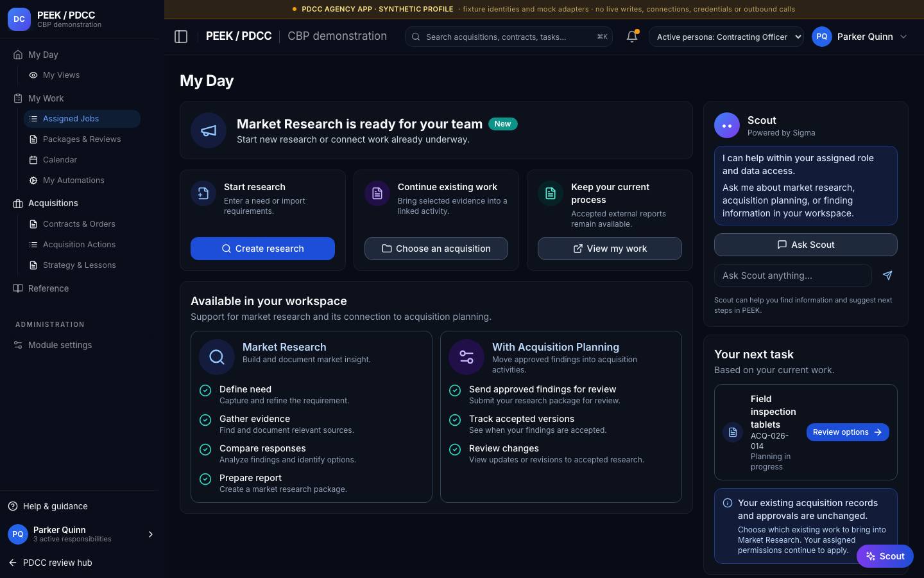Open My Views in the sidebar
This screenshot has height=578, width=924.
tap(82, 75)
